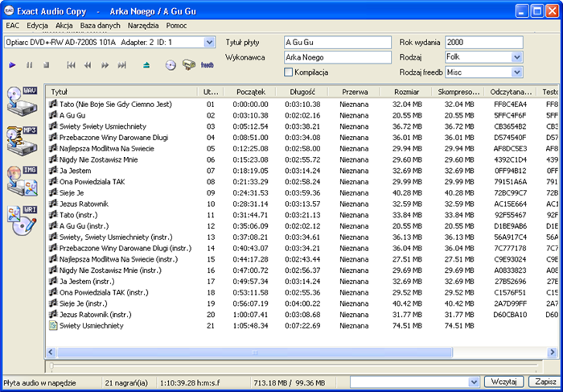Click the CD disc icon in toolbar
Image resolution: width=563 pixels, height=392 pixels.
pos(171,65)
